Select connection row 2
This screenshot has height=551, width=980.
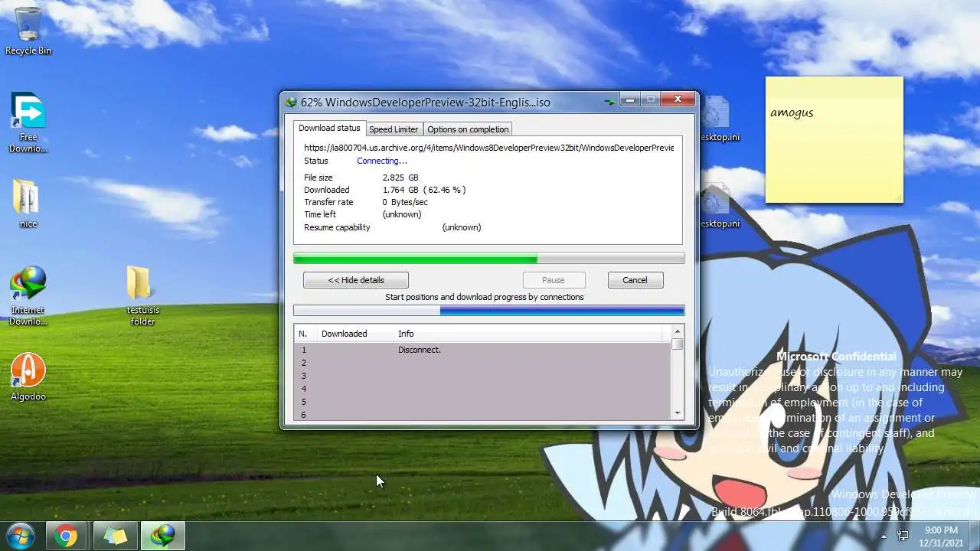[482, 363]
